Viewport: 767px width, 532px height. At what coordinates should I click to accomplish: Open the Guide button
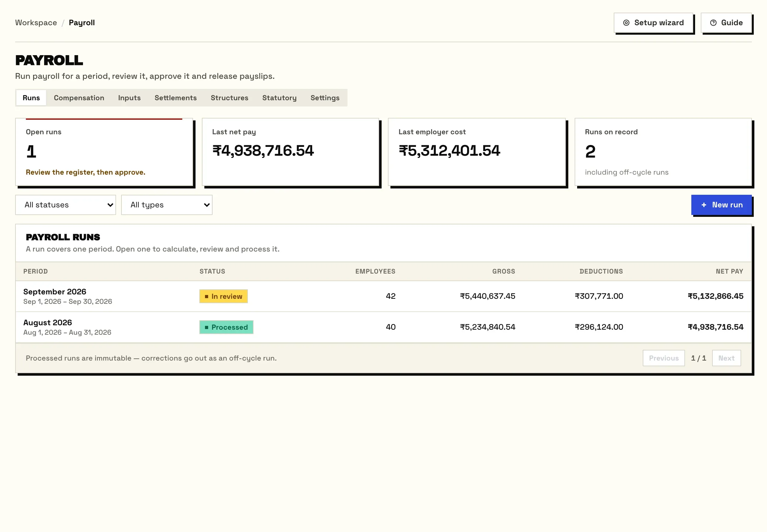pyautogui.click(x=726, y=23)
